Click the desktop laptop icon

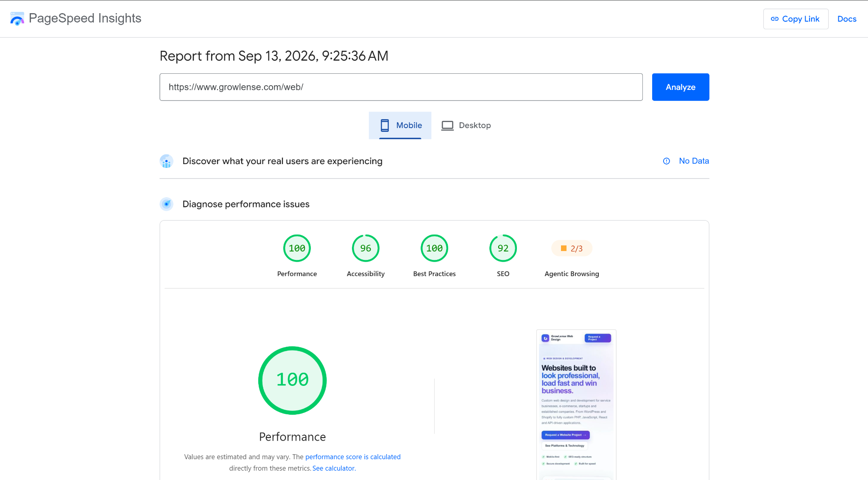(447, 126)
